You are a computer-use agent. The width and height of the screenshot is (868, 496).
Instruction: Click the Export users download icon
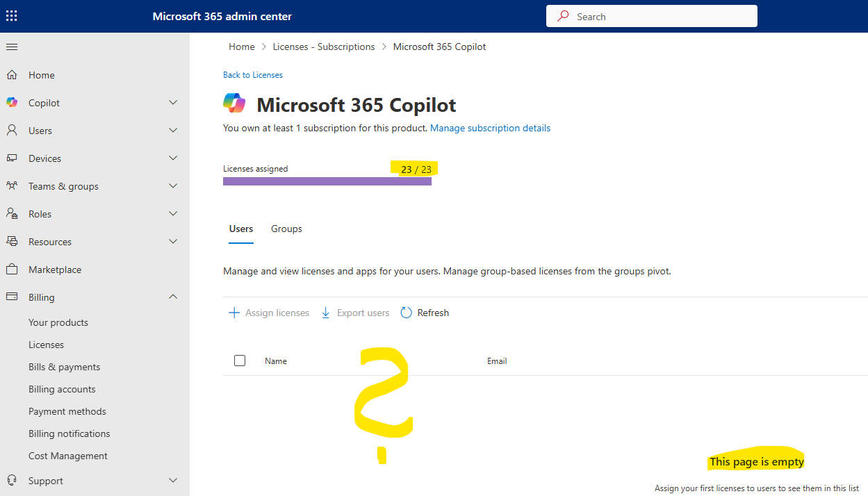[325, 313]
